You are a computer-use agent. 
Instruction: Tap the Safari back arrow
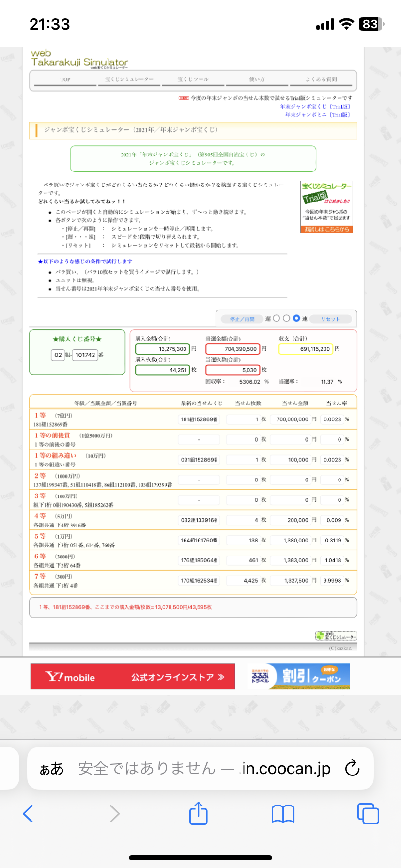tap(28, 813)
